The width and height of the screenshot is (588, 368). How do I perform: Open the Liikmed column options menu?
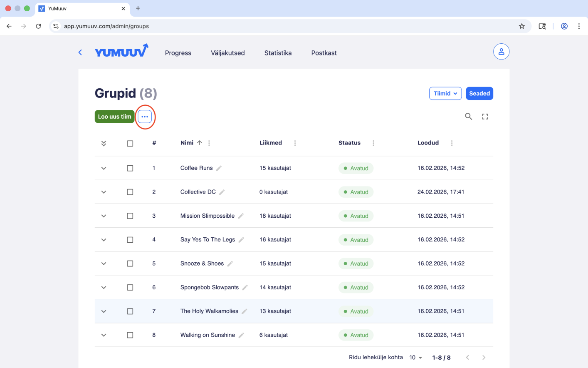[295, 143]
